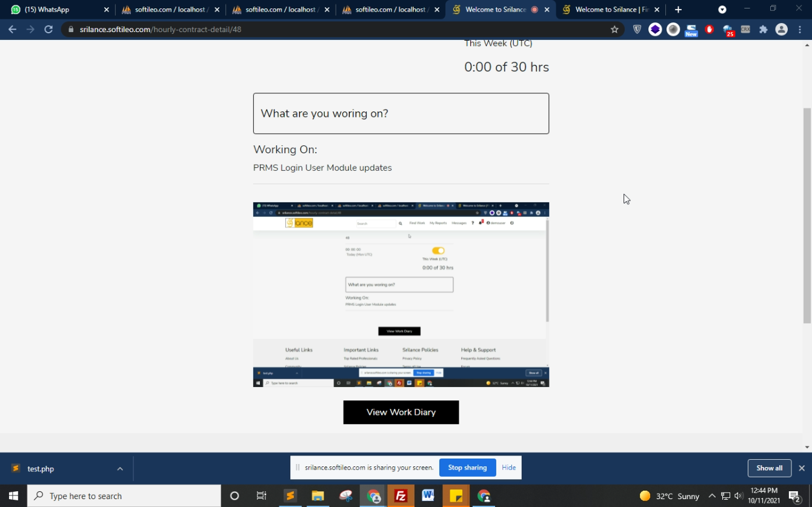Open Microsoft Word from the taskbar

pyautogui.click(x=428, y=496)
